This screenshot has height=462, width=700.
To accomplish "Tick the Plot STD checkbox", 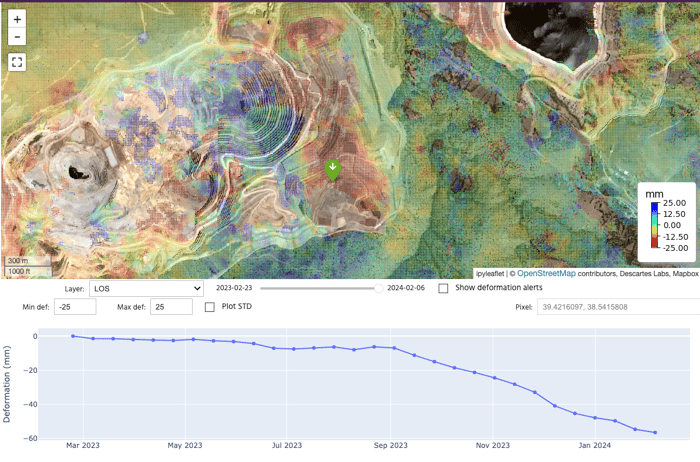I will click(209, 307).
